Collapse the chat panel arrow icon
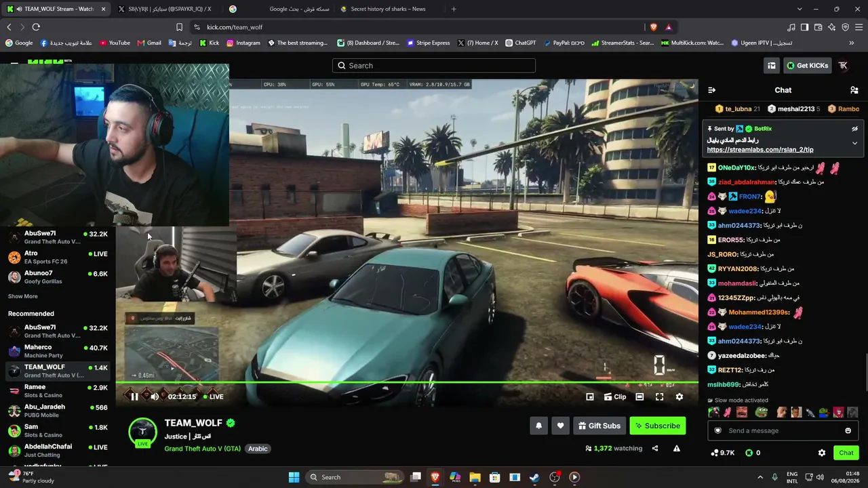Screen dimensions: 868x488 [x=711, y=90]
